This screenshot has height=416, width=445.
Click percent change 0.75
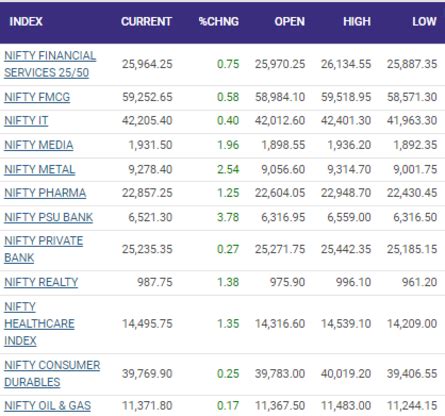tap(228, 64)
